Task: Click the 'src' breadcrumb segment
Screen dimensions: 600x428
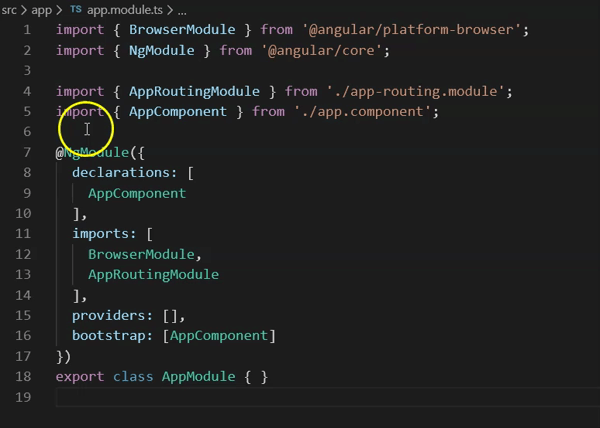Action: [x=9, y=10]
